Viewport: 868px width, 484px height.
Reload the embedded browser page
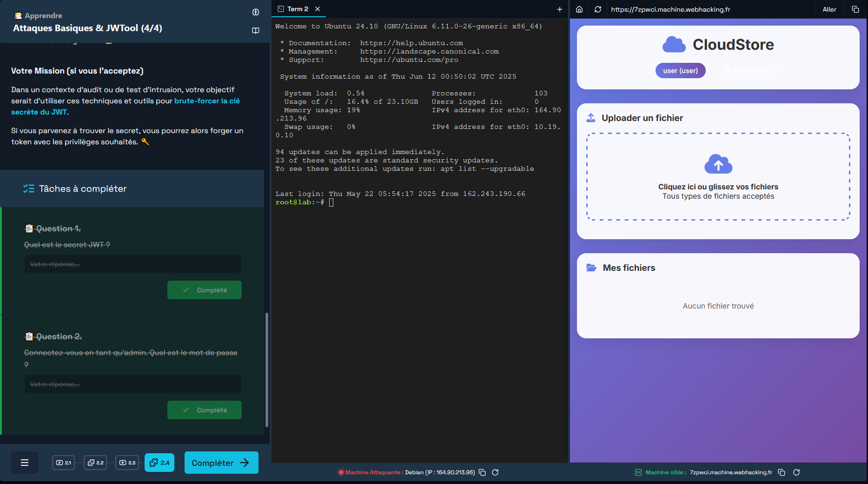click(x=598, y=9)
